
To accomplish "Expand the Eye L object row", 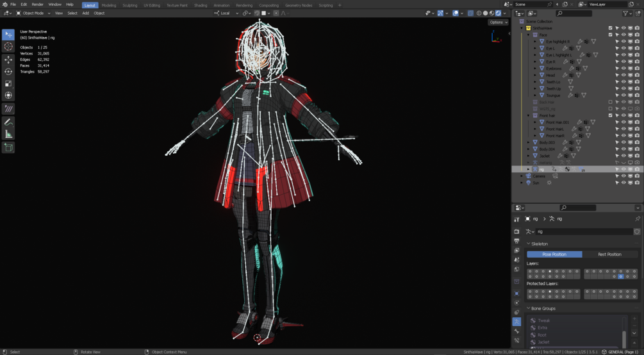I will [x=535, y=48].
